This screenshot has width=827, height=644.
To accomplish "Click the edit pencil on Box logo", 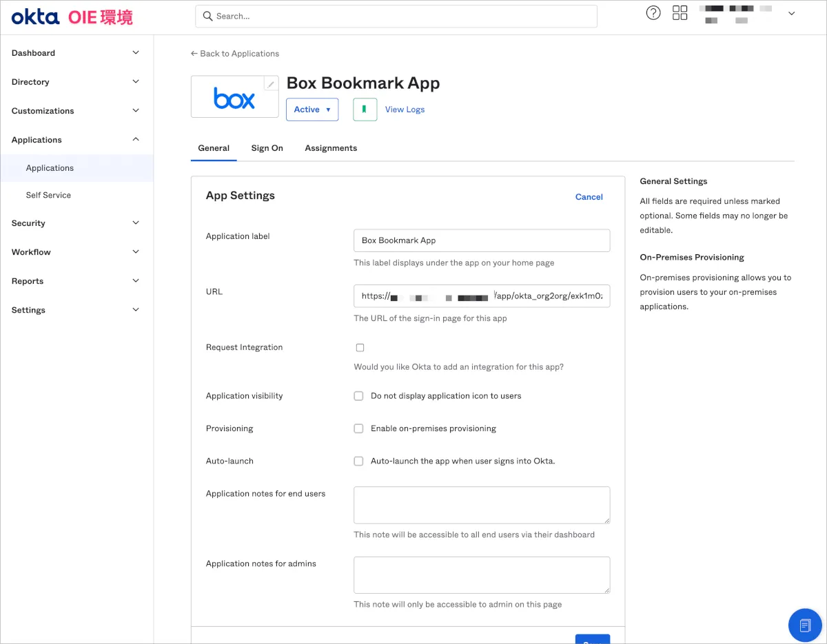I will pos(271,84).
